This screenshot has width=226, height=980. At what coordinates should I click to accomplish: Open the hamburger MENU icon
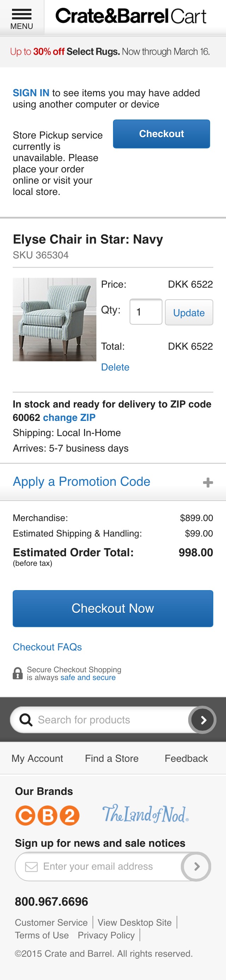tap(22, 15)
